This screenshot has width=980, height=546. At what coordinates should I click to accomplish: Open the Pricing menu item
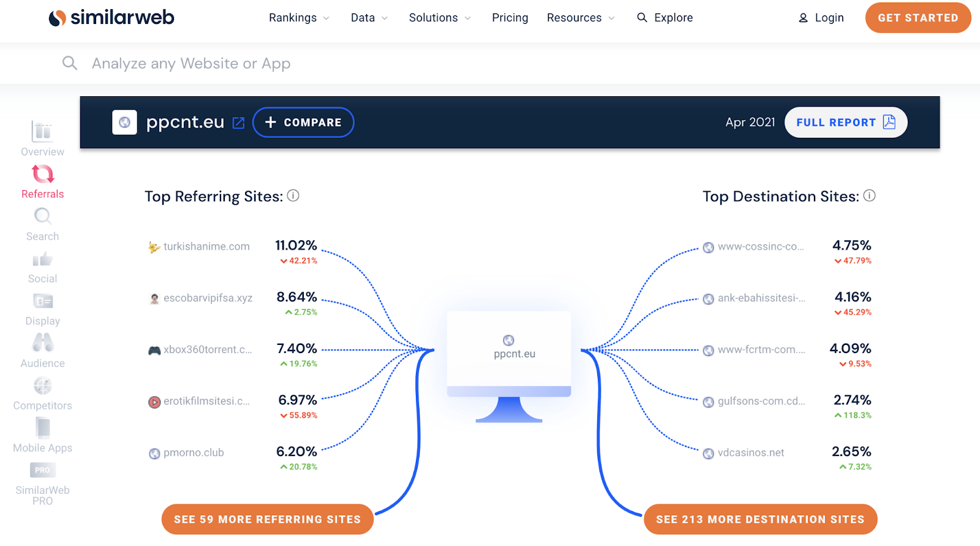(510, 18)
